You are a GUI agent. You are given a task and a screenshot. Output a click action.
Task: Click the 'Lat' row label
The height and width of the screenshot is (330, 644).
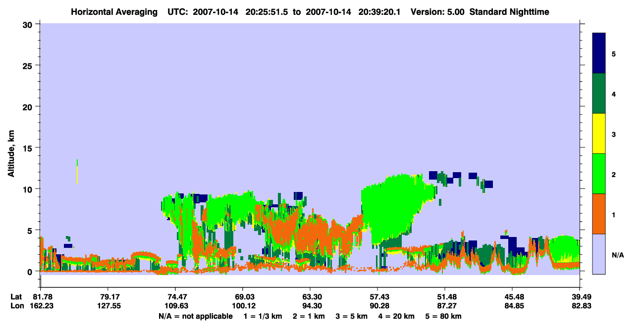point(15,297)
